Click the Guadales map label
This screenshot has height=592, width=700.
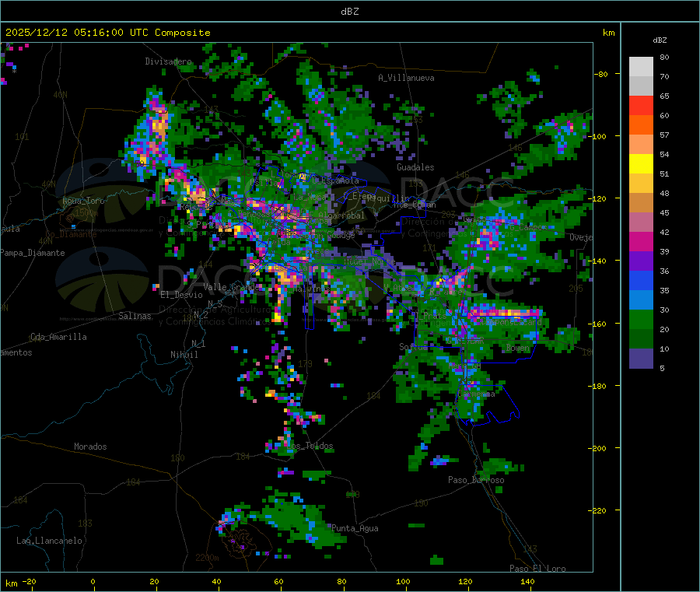coord(415,167)
